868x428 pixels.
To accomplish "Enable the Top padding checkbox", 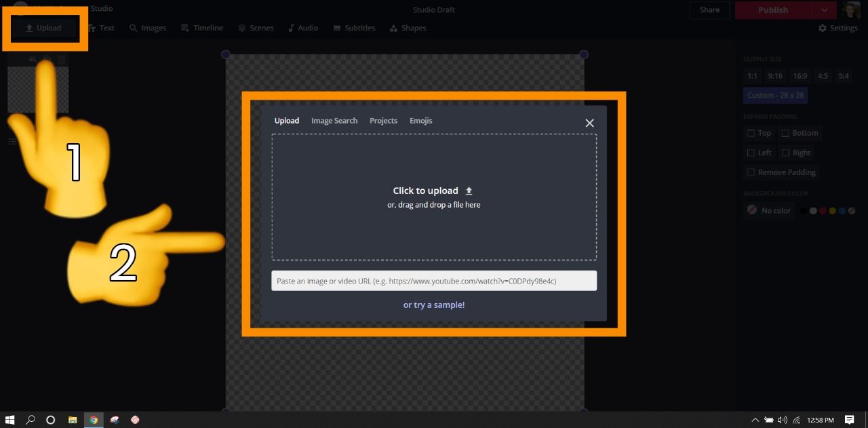I will coord(751,133).
